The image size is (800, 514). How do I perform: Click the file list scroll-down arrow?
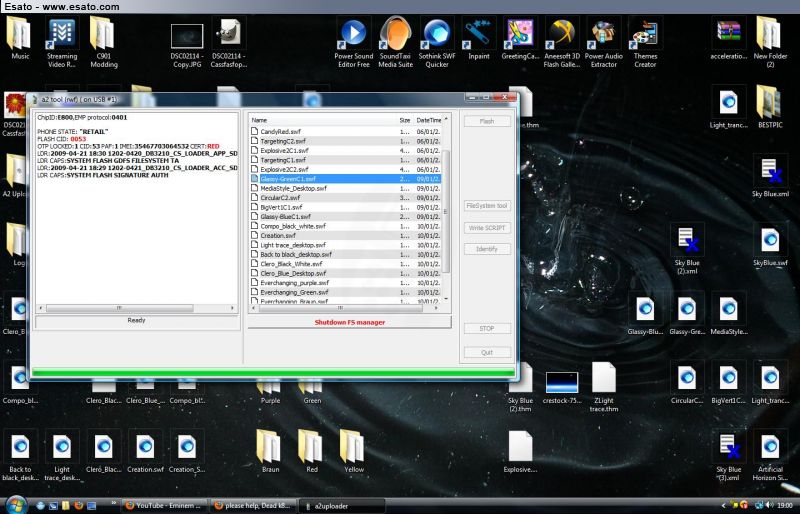(x=446, y=299)
